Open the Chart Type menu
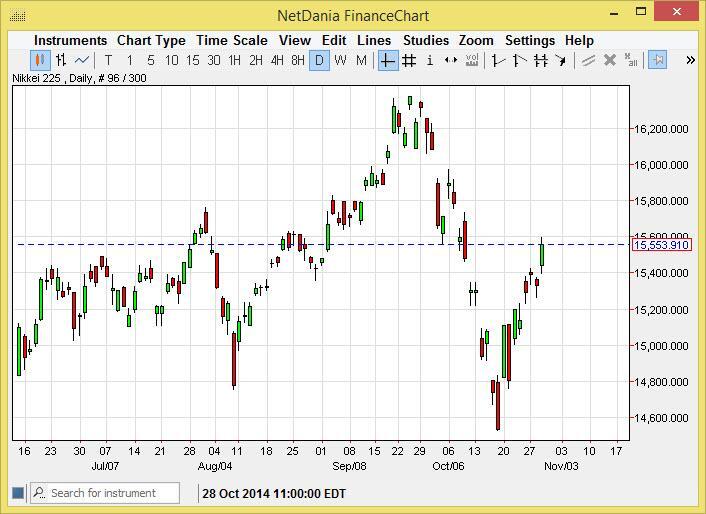The image size is (706, 514). coord(151,40)
